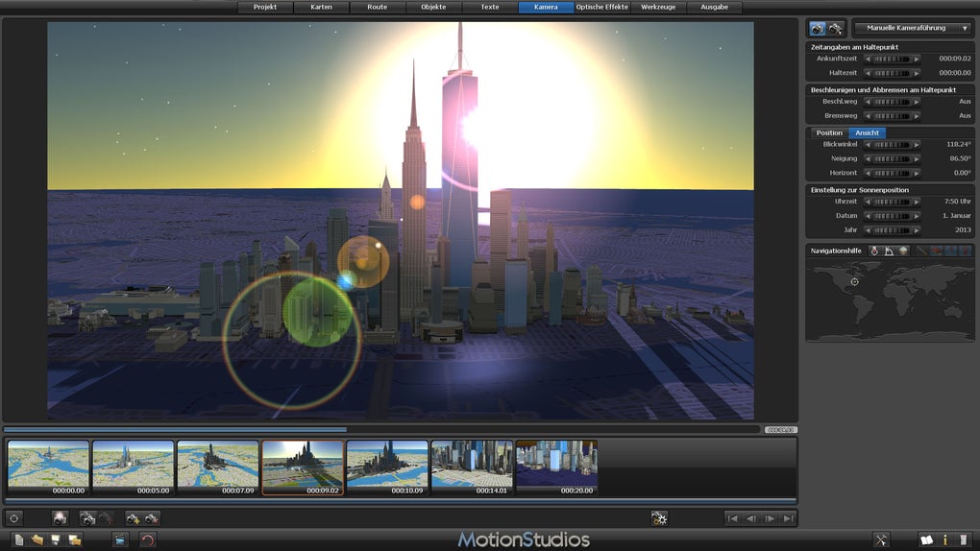Increase Bremsweg with right arrow
The height and width of the screenshot is (551, 980).
(917, 116)
